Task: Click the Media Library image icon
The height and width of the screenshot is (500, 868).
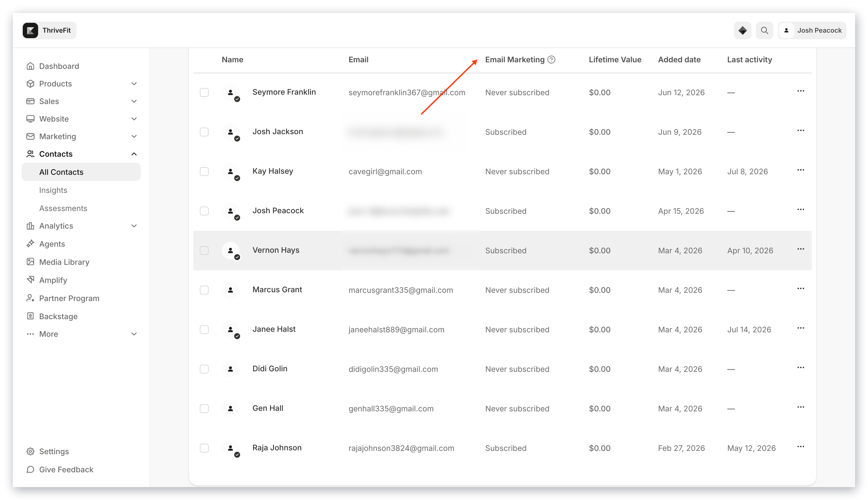Action: pos(30,262)
